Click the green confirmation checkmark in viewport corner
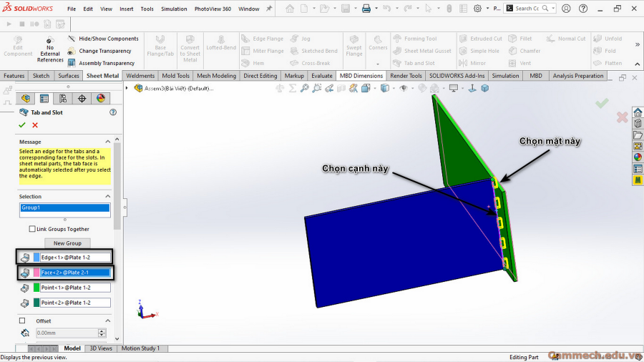Image resolution: width=644 pixels, height=362 pixels. point(602,103)
